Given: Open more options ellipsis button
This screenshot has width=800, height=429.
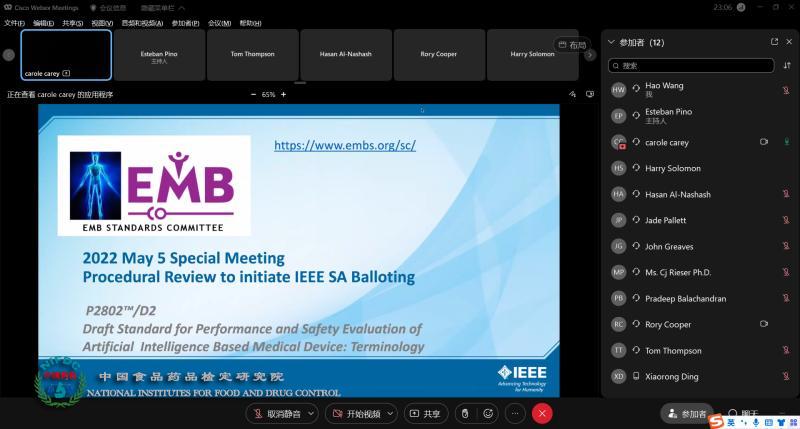Looking at the screenshot, I should click(x=515, y=414).
